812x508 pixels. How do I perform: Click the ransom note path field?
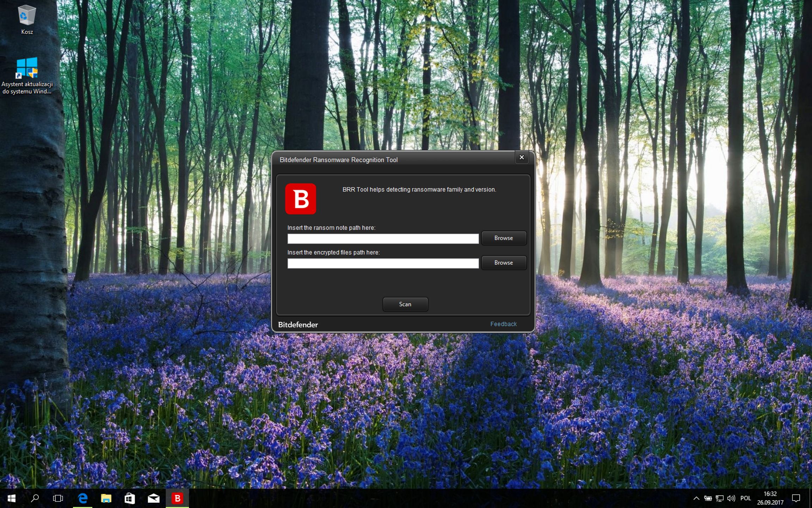coord(383,239)
